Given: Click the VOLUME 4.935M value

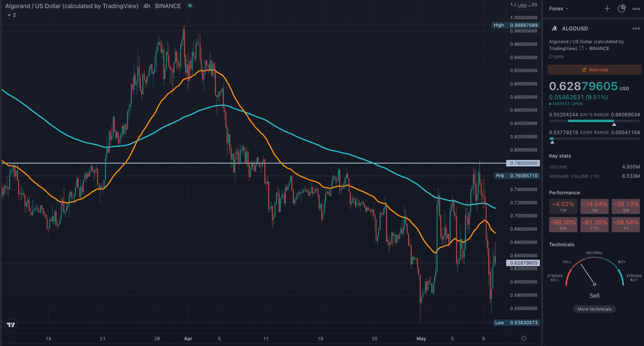Looking at the screenshot, I should coord(631,167).
